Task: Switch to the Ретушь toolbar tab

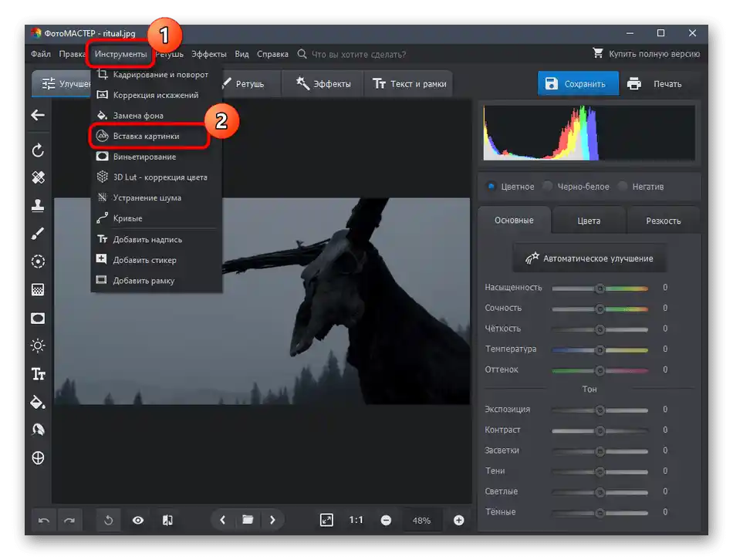Action: tap(251, 83)
